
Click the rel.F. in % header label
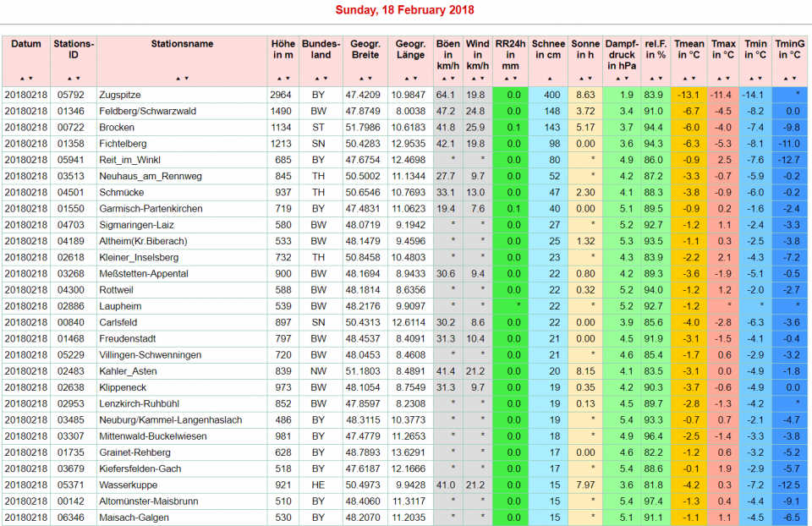click(656, 49)
